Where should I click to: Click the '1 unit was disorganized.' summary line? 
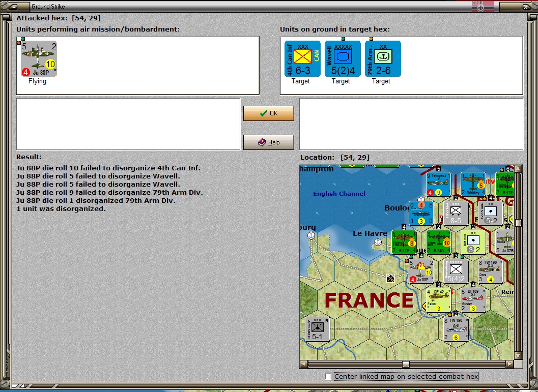[x=61, y=208]
